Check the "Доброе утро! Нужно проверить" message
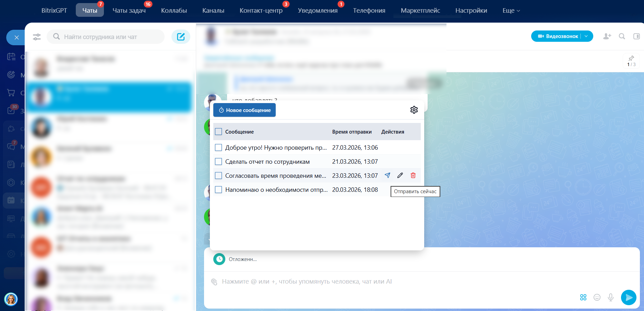The image size is (644, 311). (x=218, y=148)
